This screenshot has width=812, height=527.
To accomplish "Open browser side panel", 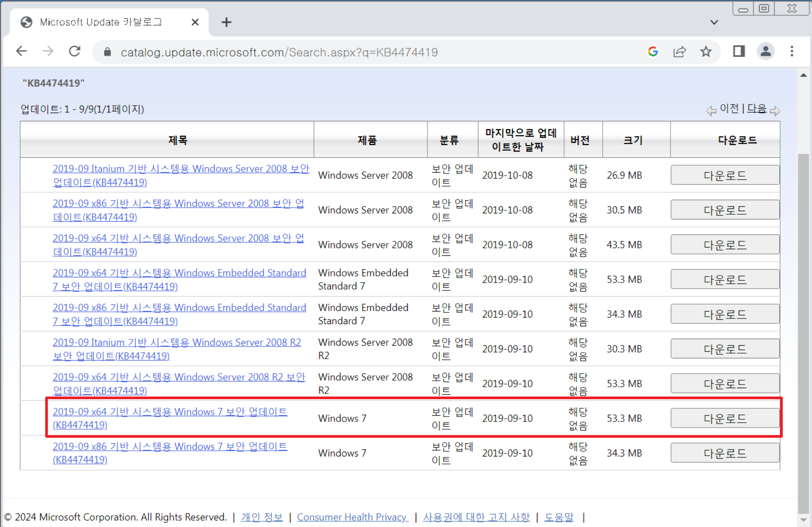I will coord(739,52).
